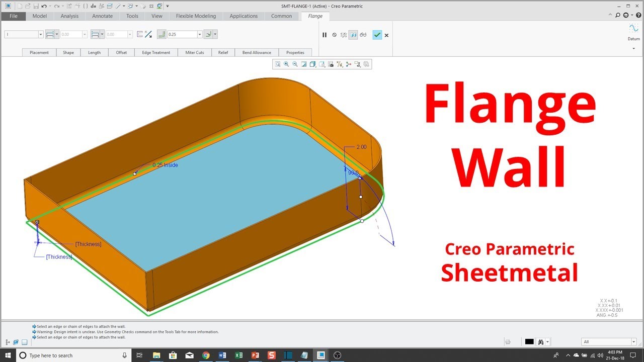Open the Bend Allowance panel tab
The width and height of the screenshot is (644, 362).
point(257,52)
